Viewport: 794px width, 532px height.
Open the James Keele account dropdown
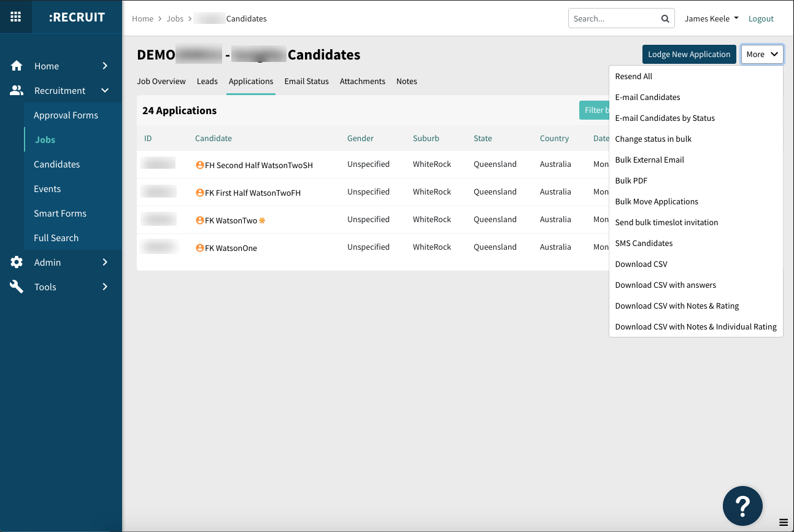click(710, 18)
